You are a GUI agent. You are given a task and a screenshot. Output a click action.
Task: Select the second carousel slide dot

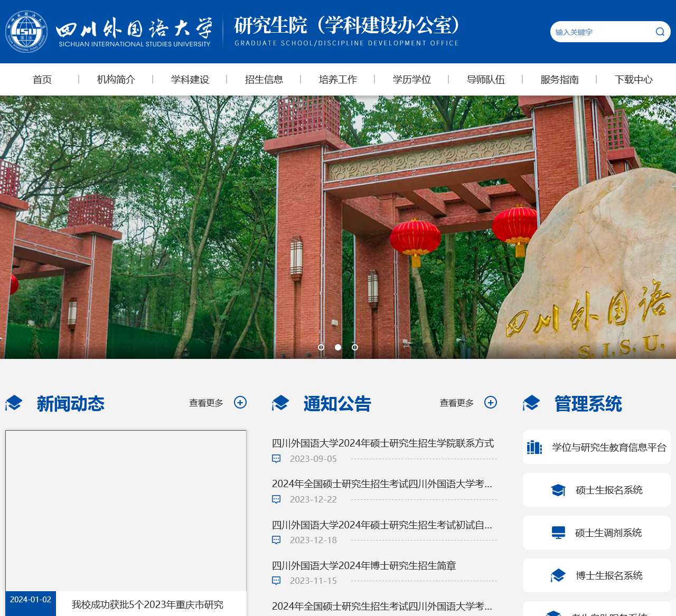tap(338, 347)
